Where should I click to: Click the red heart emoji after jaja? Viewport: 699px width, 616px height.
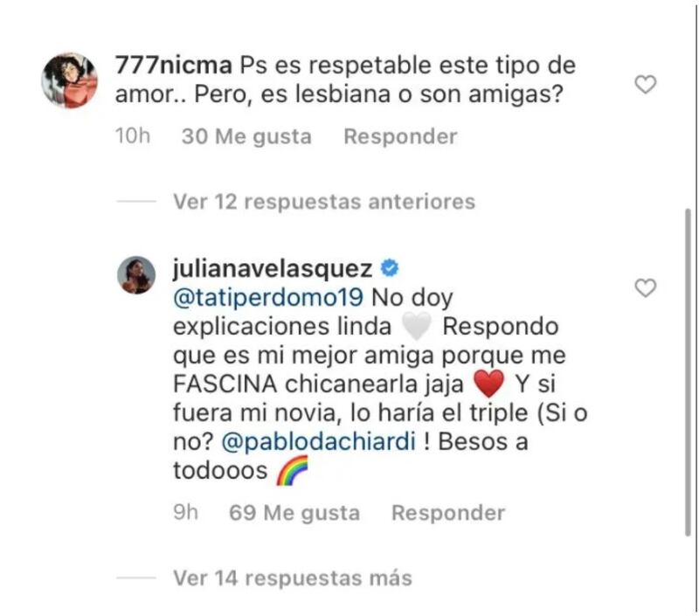click(489, 384)
